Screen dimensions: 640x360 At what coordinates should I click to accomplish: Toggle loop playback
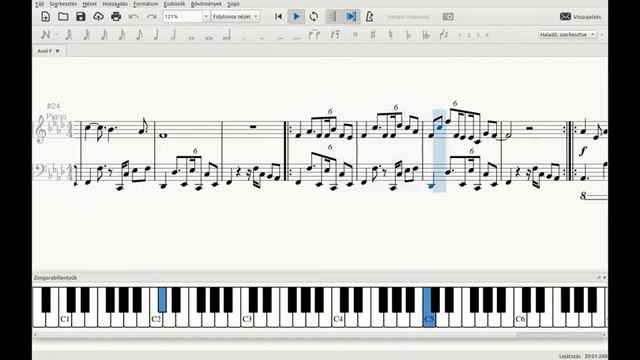point(314,17)
